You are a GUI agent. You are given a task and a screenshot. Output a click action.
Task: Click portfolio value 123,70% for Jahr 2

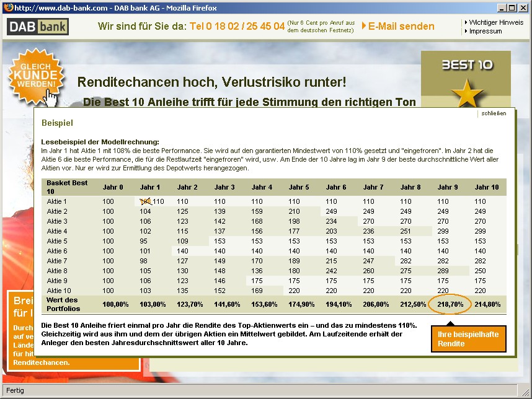(x=190, y=304)
